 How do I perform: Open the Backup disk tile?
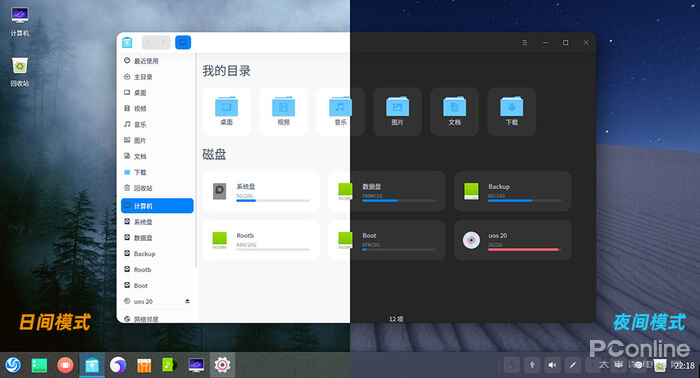pyautogui.click(x=513, y=191)
